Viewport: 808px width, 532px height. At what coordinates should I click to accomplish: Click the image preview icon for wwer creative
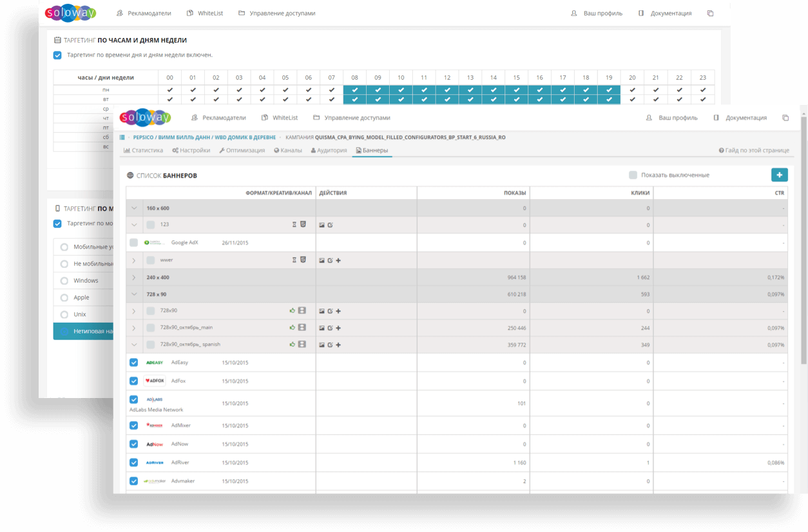pos(322,260)
